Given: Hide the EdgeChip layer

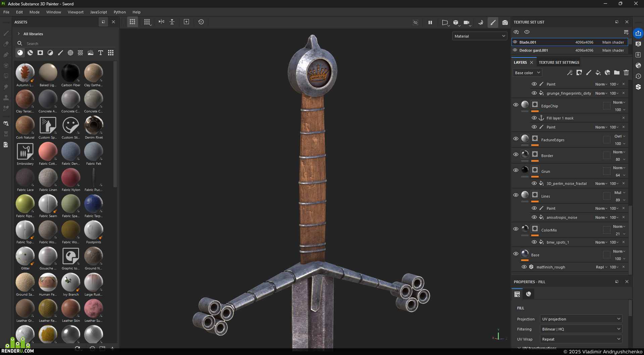Looking at the screenshot, I should [x=516, y=105].
